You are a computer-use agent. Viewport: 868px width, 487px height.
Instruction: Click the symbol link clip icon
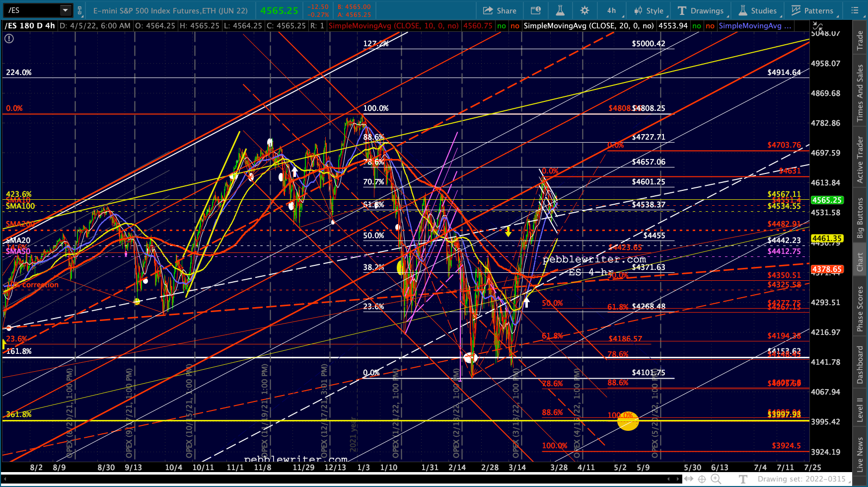coord(79,10)
